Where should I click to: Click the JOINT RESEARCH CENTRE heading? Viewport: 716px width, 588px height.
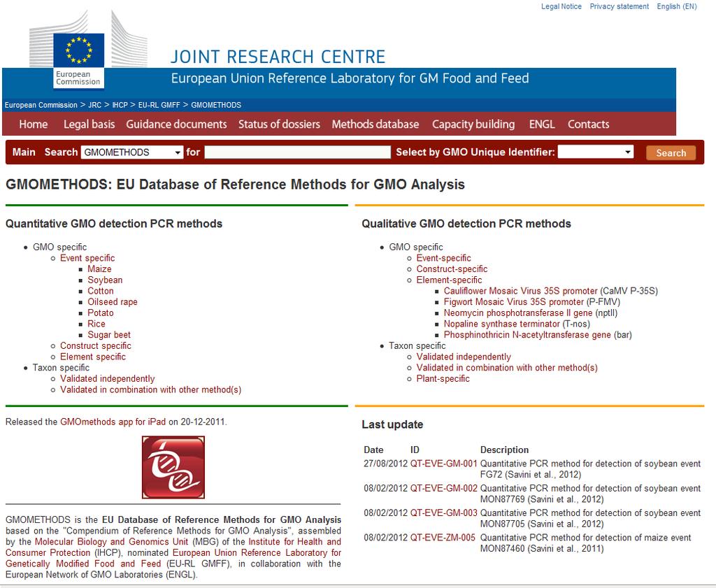(278, 57)
